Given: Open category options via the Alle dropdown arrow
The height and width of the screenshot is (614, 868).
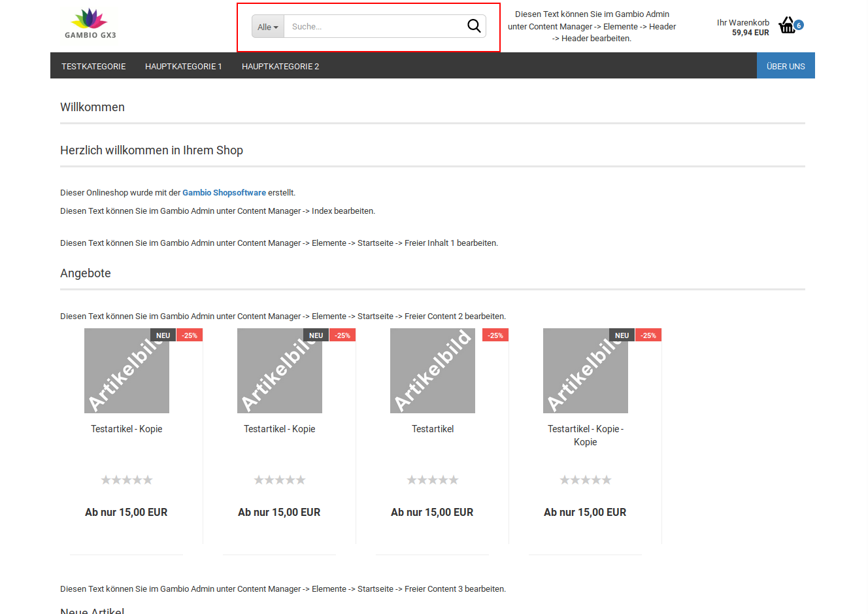Looking at the screenshot, I should pos(276,26).
